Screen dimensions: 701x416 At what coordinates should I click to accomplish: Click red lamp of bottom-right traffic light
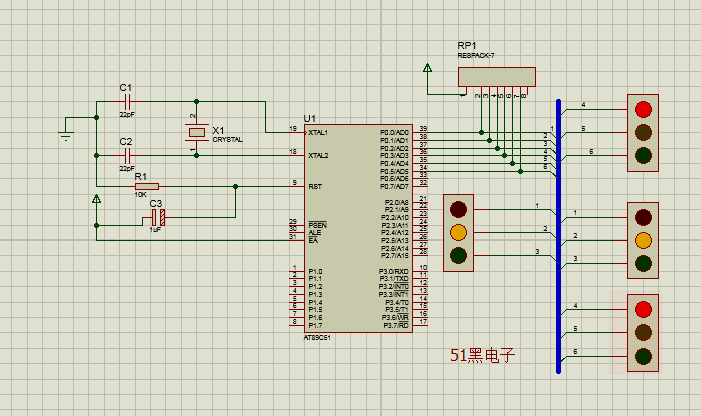point(643,309)
